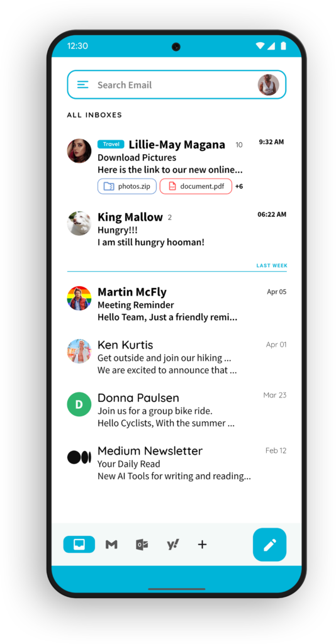The height and width of the screenshot is (644, 336).
Task: Open the profile avatar in search bar
Action: tap(268, 85)
